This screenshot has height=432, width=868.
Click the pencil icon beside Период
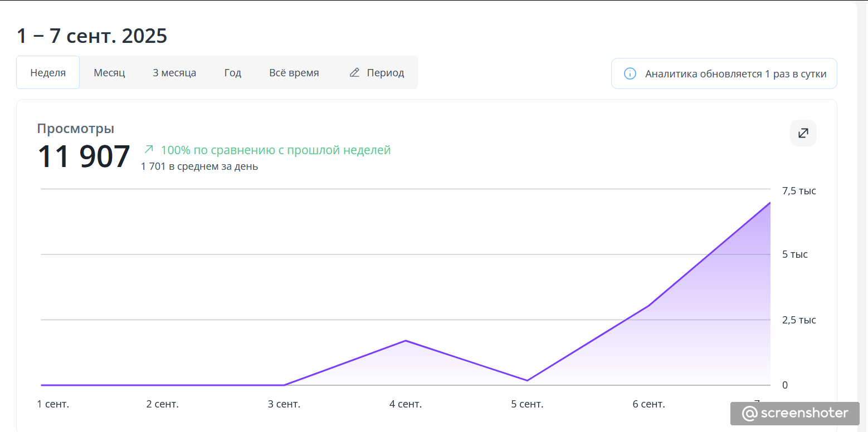[354, 72]
